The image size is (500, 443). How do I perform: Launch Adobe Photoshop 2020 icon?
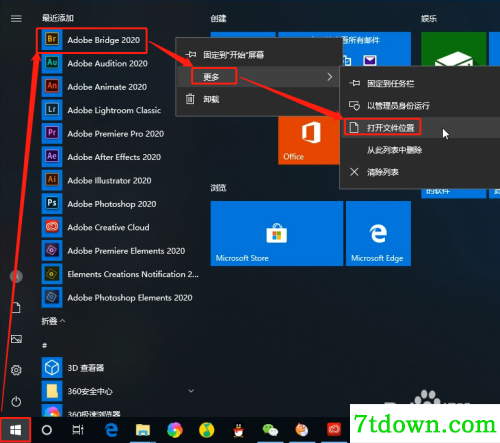(52, 204)
